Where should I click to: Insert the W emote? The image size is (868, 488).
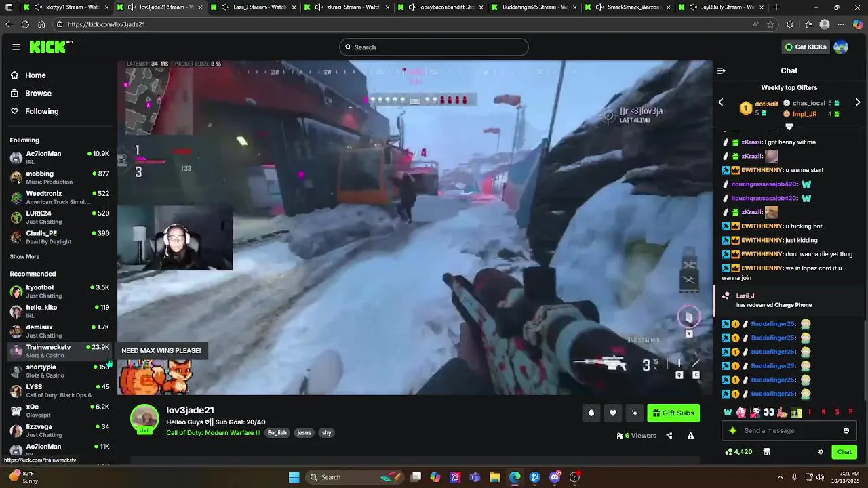728,412
